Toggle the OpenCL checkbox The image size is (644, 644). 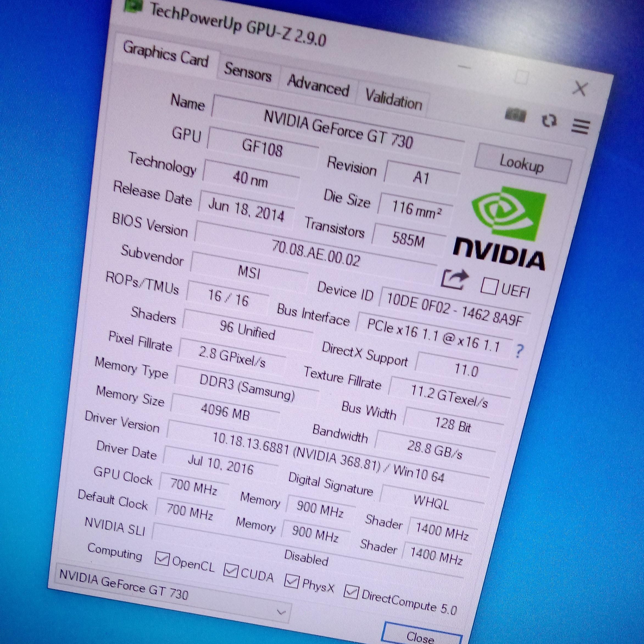162,558
